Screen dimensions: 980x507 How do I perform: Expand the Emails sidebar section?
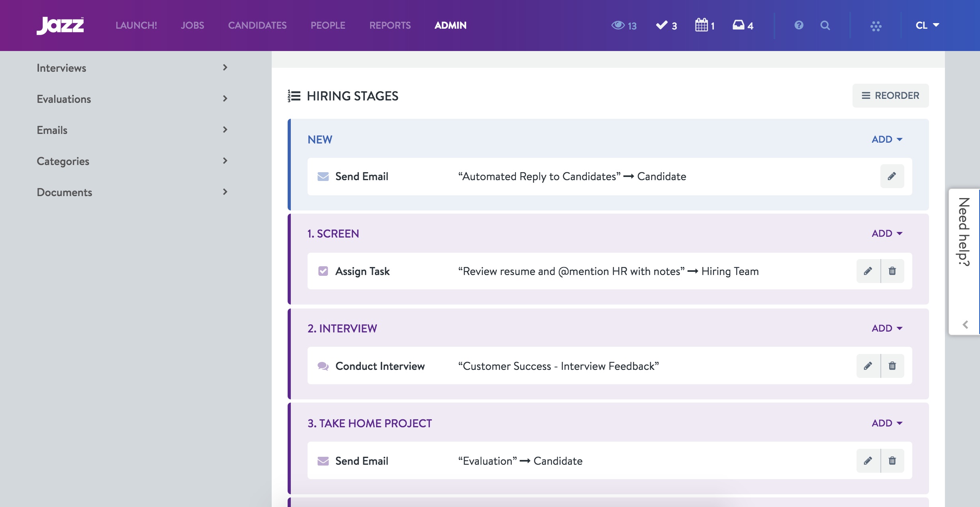(132, 130)
